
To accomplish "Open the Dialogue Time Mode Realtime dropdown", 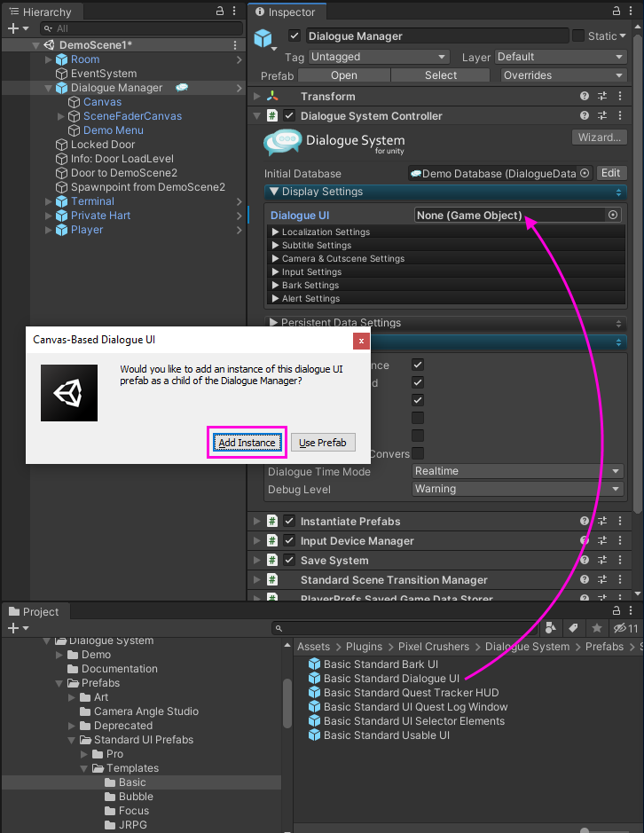I will (517, 471).
